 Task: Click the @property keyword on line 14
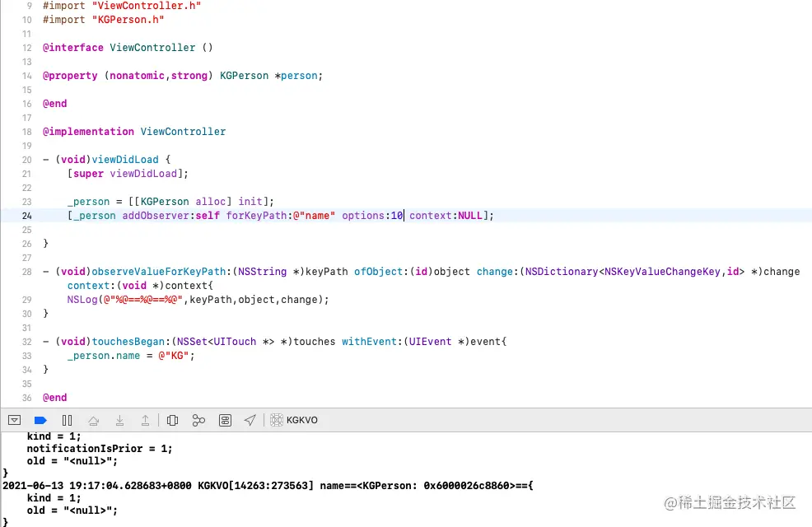click(70, 76)
